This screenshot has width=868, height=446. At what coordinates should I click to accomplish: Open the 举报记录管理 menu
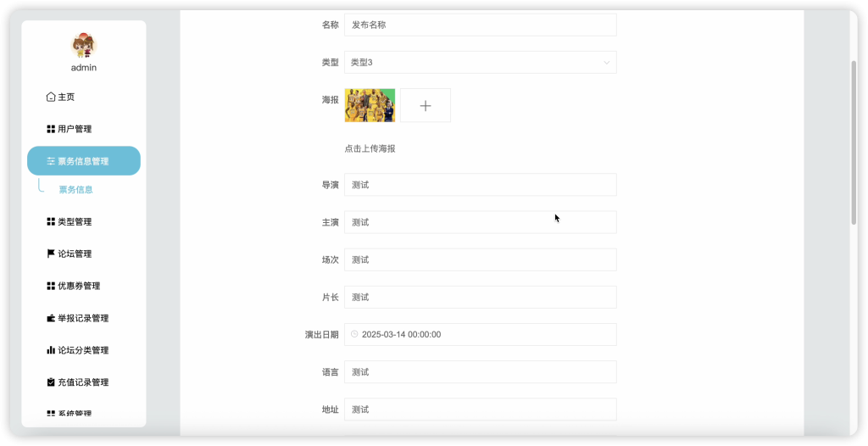84,318
